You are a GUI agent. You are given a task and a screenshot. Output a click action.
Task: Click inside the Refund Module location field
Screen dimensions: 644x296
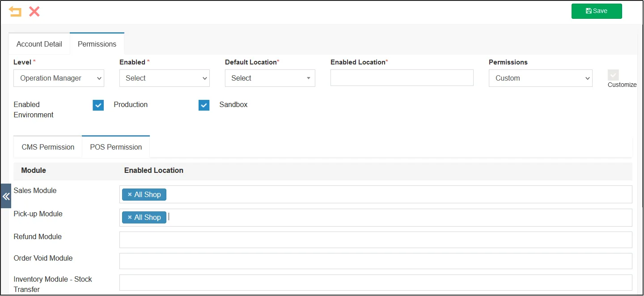pyautogui.click(x=376, y=240)
